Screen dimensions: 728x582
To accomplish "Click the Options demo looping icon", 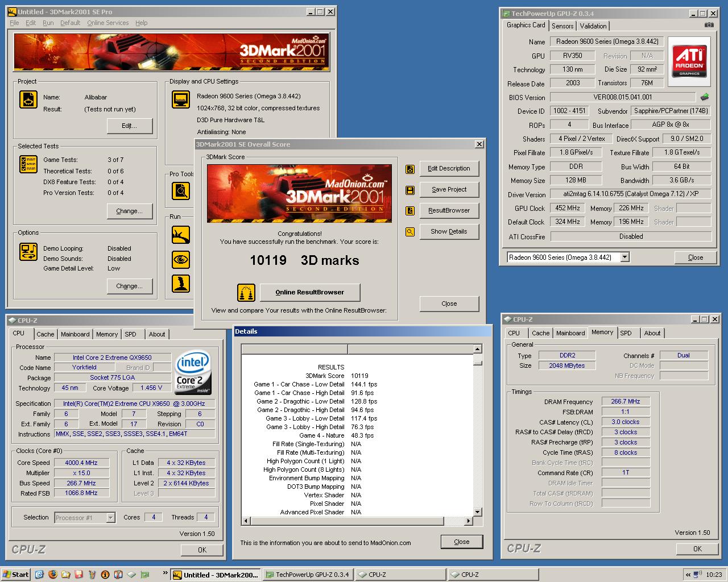I will tap(28, 251).
